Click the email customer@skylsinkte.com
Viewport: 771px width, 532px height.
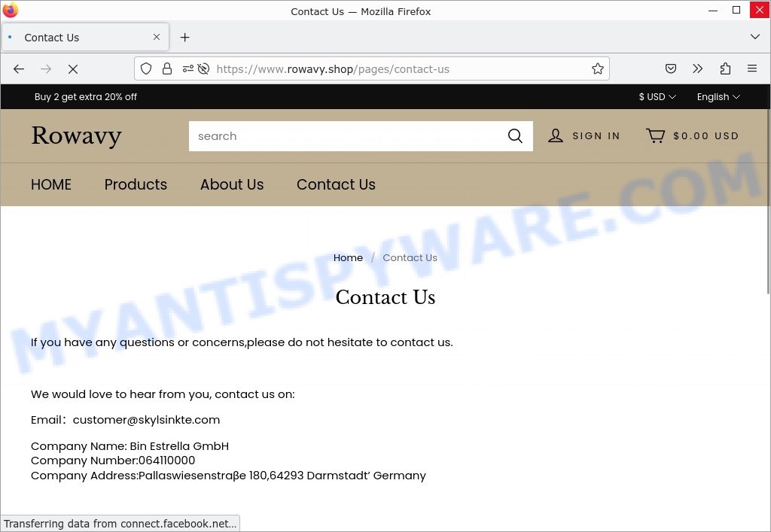(146, 420)
